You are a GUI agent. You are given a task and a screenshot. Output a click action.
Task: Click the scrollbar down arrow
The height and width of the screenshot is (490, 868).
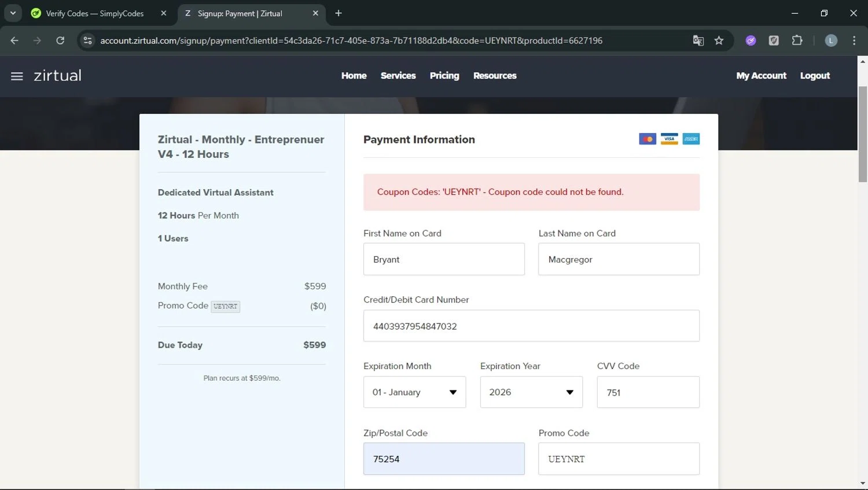tap(862, 483)
